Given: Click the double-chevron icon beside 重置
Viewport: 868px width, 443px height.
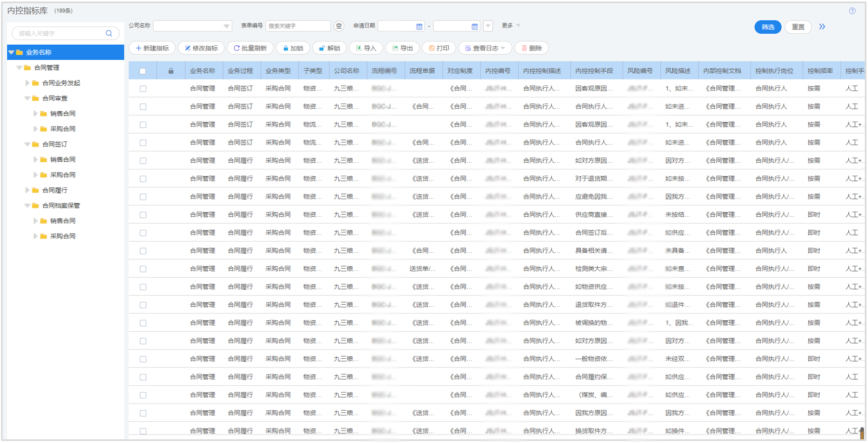Looking at the screenshot, I should coord(822,27).
